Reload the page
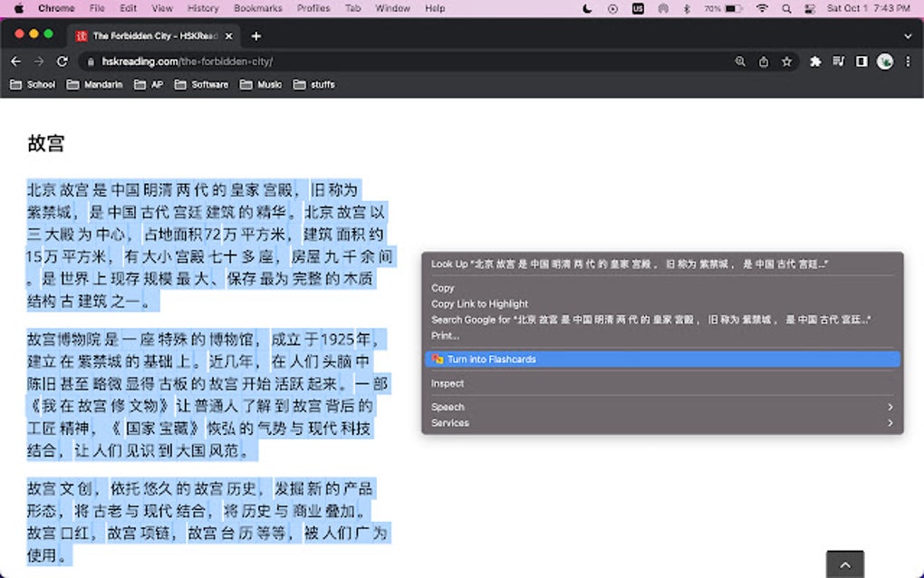The width and height of the screenshot is (924, 578). point(62,62)
